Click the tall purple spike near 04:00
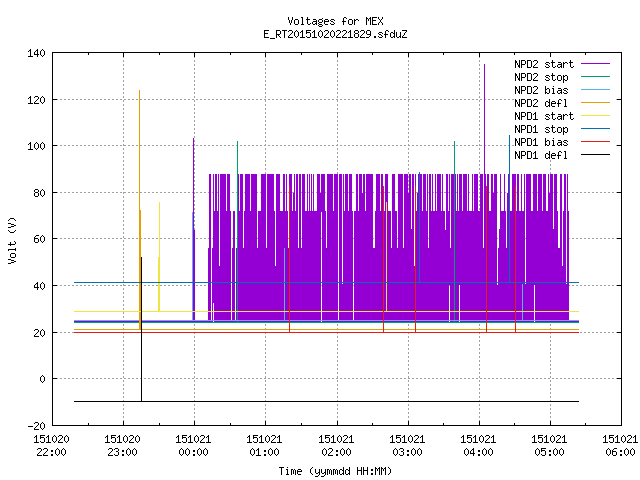This screenshot has width=640, height=480. click(x=484, y=118)
